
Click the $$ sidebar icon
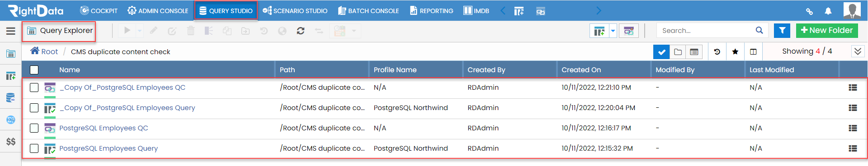[11, 142]
